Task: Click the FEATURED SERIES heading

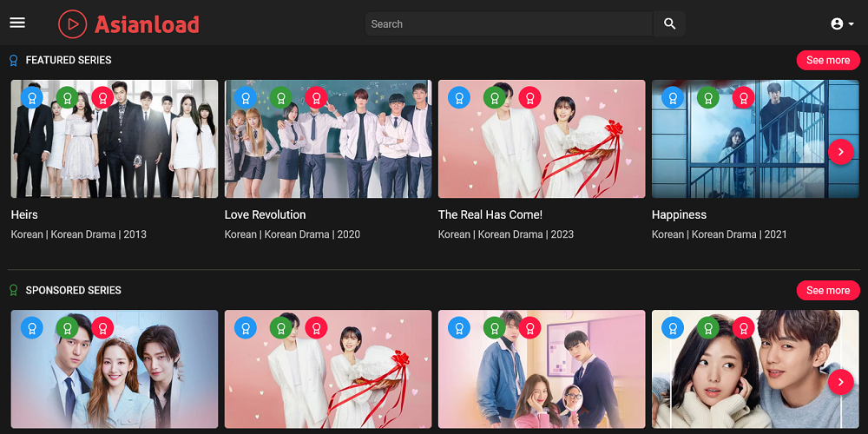Action: point(69,61)
